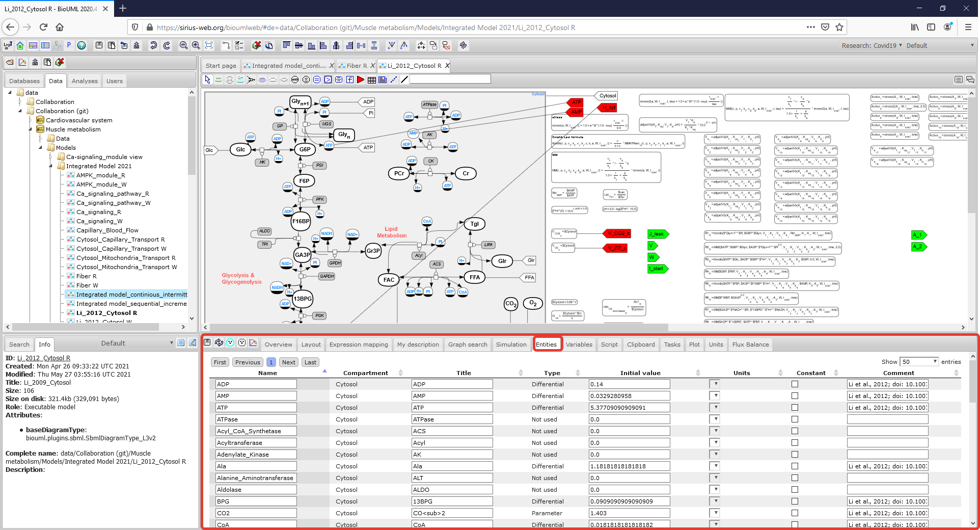The image size is (980, 530).
Task: Click the cyan-highlighted V hexagon icon
Action: 230,342
